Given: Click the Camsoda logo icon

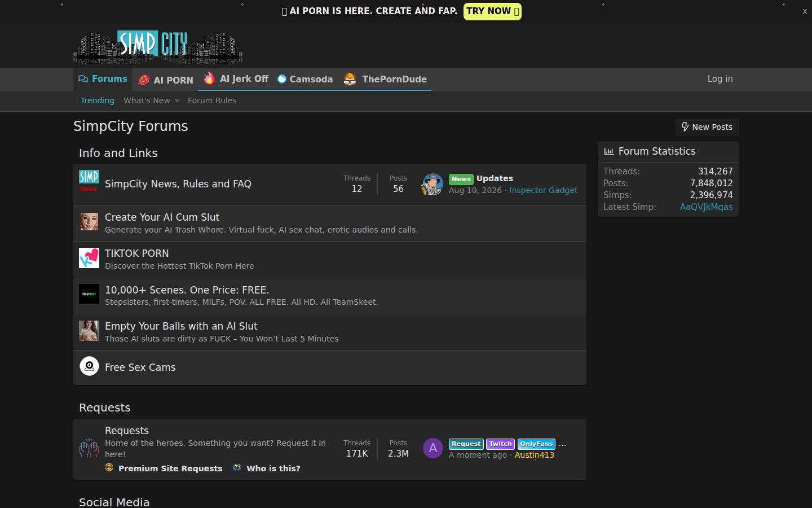Looking at the screenshot, I should pyautogui.click(x=282, y=79).
